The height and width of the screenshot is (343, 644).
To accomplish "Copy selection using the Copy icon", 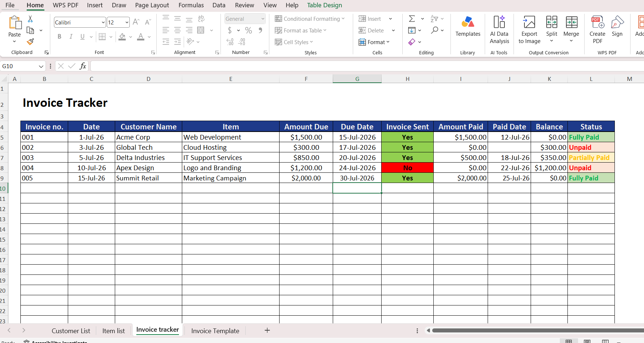I will [31, 30].
